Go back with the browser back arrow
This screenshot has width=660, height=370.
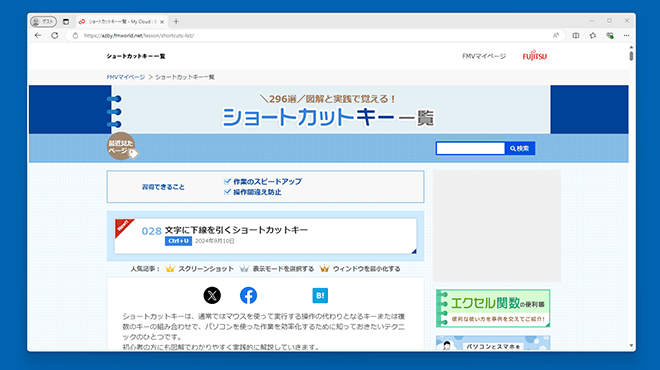[x=38, y=35]
